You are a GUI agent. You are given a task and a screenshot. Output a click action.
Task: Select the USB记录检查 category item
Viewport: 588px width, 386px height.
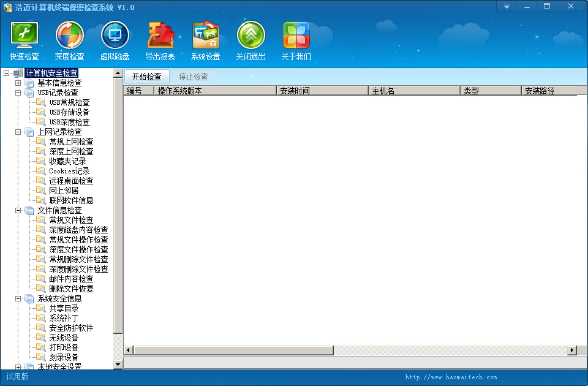(x=58, y=93)
